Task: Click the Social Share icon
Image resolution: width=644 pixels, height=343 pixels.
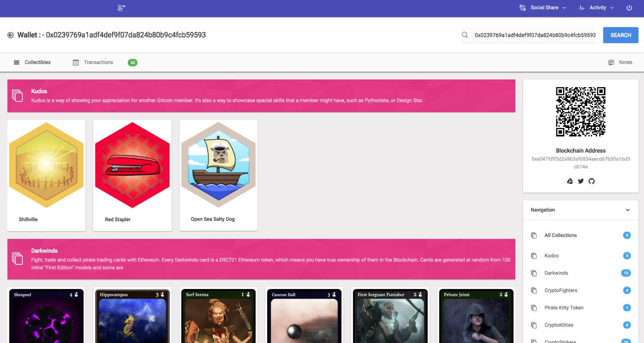Action: point(523,8)
